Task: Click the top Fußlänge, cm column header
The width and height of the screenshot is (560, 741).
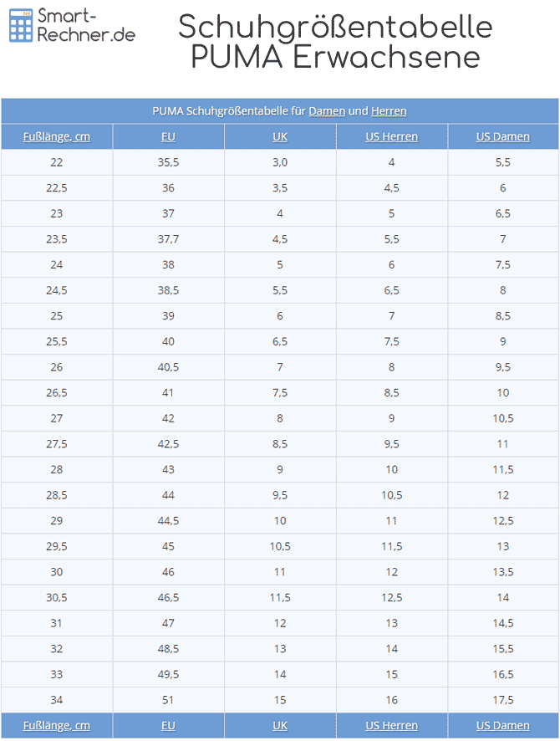Action: 57,137
